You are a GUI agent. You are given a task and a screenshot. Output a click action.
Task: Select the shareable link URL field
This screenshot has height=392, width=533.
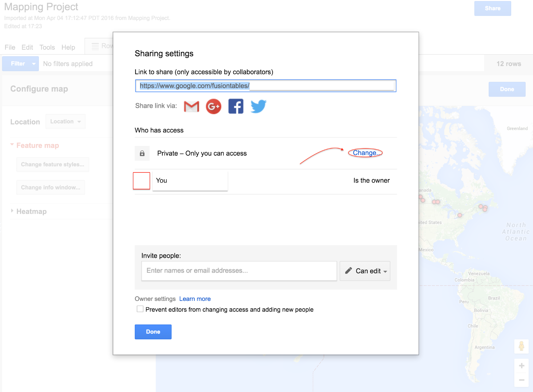coord(265,86)
